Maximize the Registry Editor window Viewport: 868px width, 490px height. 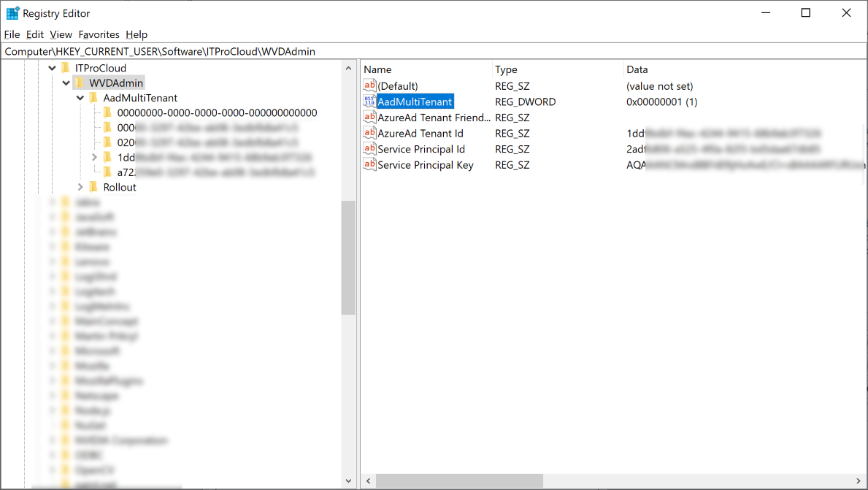tap(806, 12)
